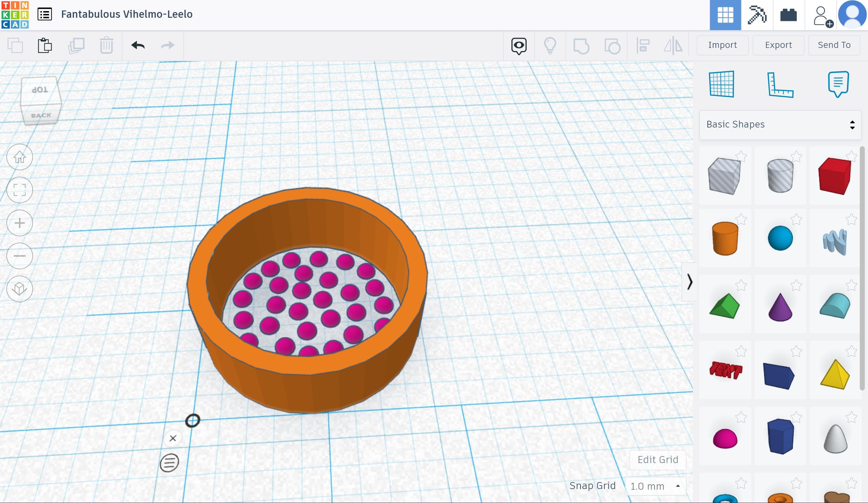Click the Mirror tool icon
The image size is (868, 503).
coord(673,46)
